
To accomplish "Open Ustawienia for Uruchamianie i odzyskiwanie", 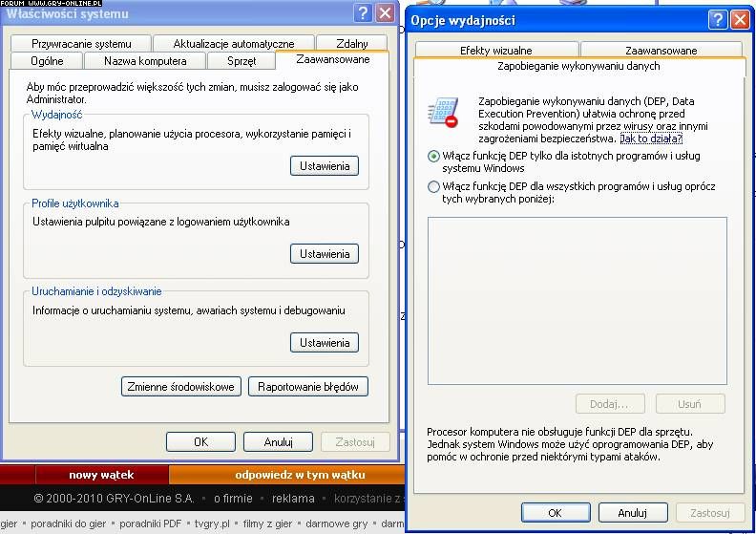I will click(x=324, y=343).
